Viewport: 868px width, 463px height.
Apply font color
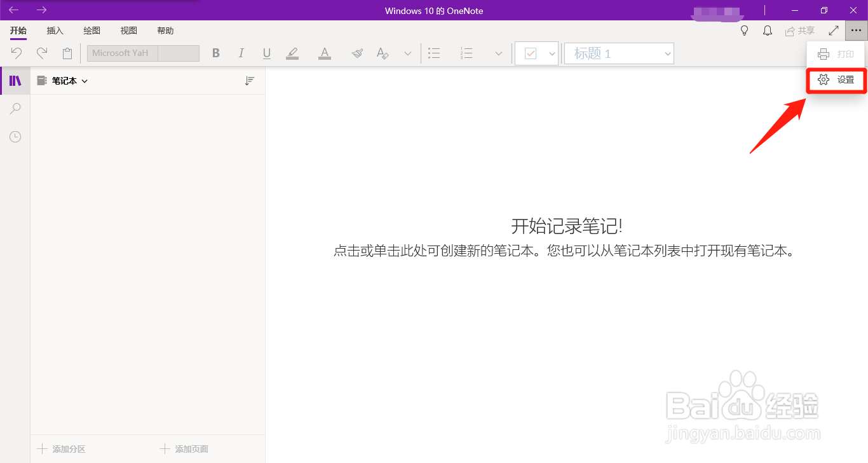click(325, 53)
